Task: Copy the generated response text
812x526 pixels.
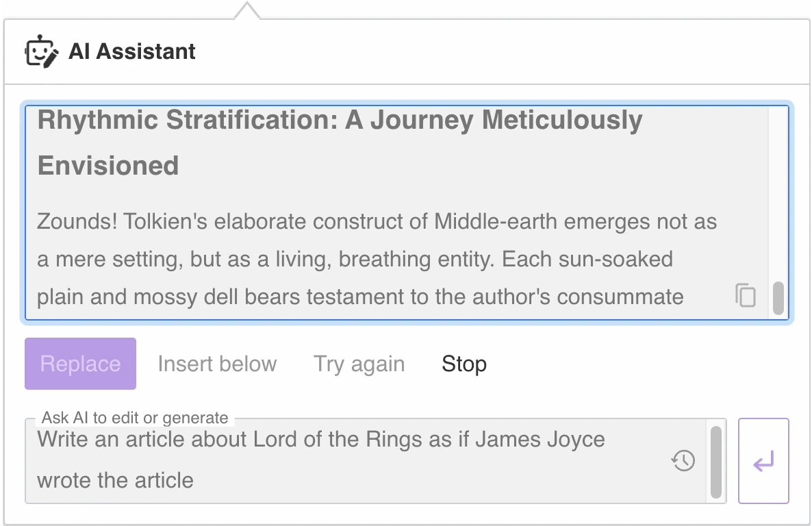Action: [x=746, y=295]
